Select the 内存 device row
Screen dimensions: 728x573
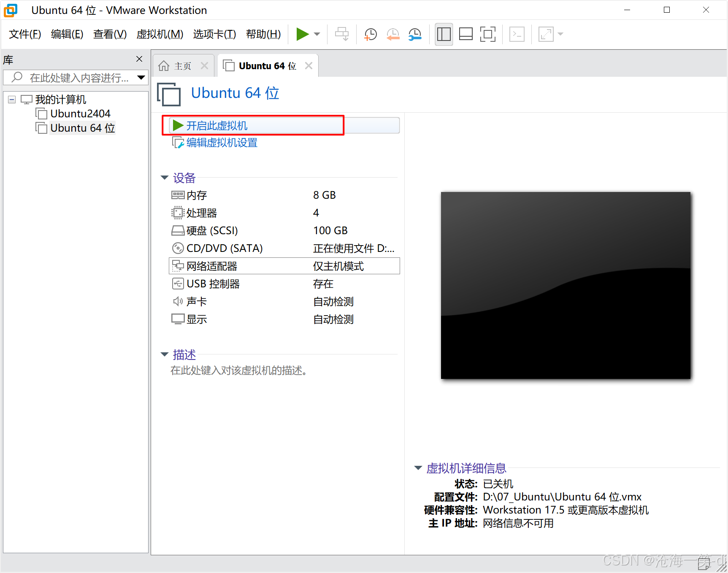click(x=284, y=195)
